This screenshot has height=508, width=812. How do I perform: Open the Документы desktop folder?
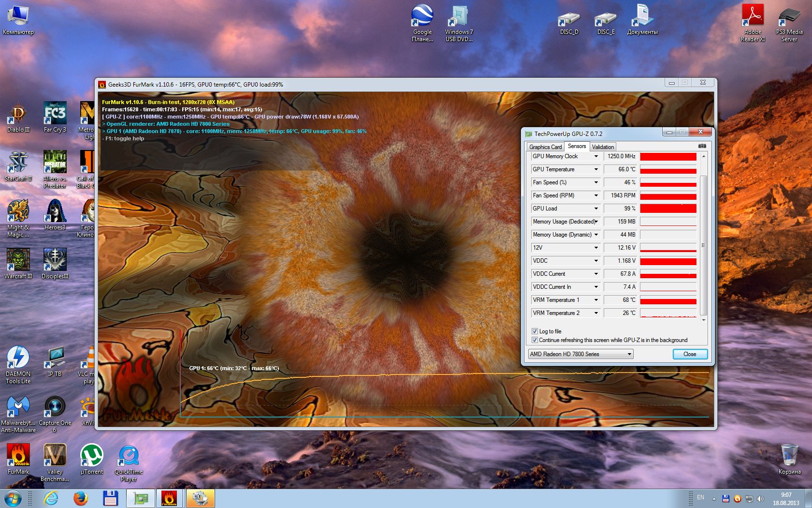tap(642, 21)
